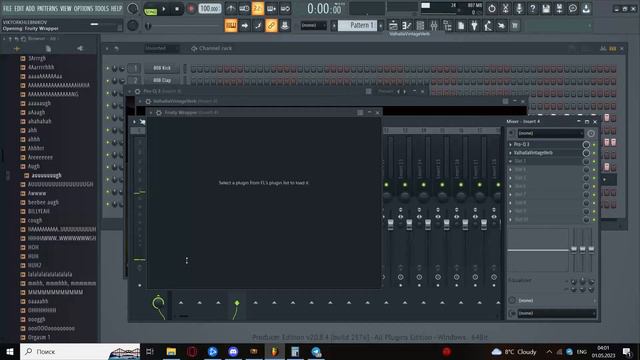Open the chat bubble icon

point(573,9)
